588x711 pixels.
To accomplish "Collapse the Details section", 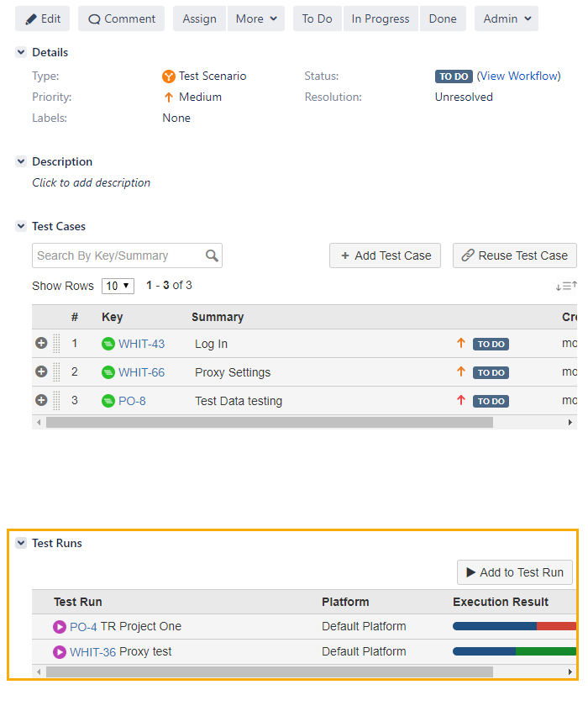I will pos(21,52).
